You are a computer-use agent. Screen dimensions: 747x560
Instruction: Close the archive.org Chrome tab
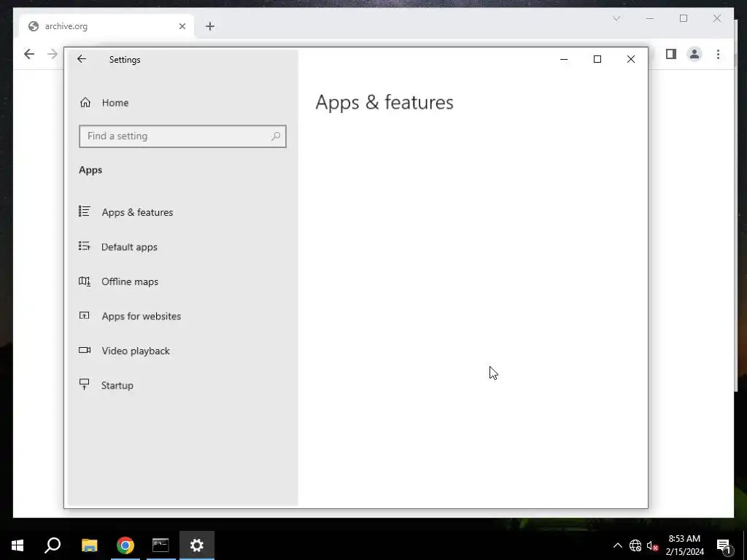point(182,26)
